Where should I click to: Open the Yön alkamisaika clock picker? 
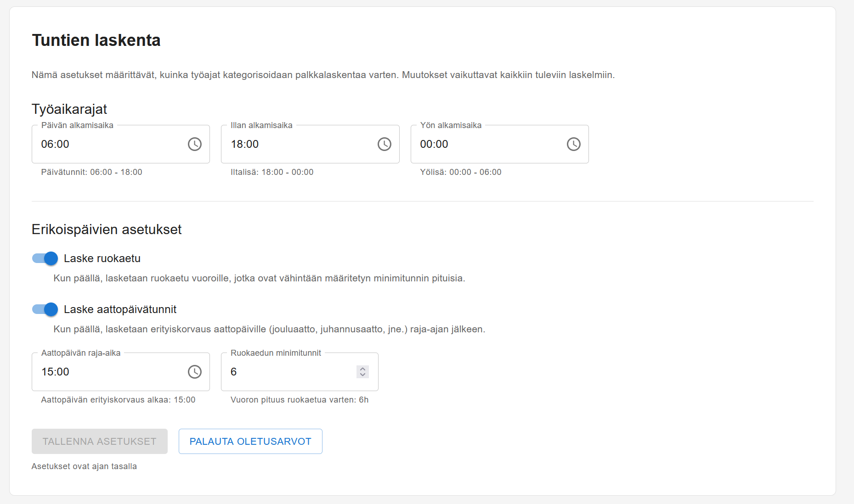click(573, 144)
